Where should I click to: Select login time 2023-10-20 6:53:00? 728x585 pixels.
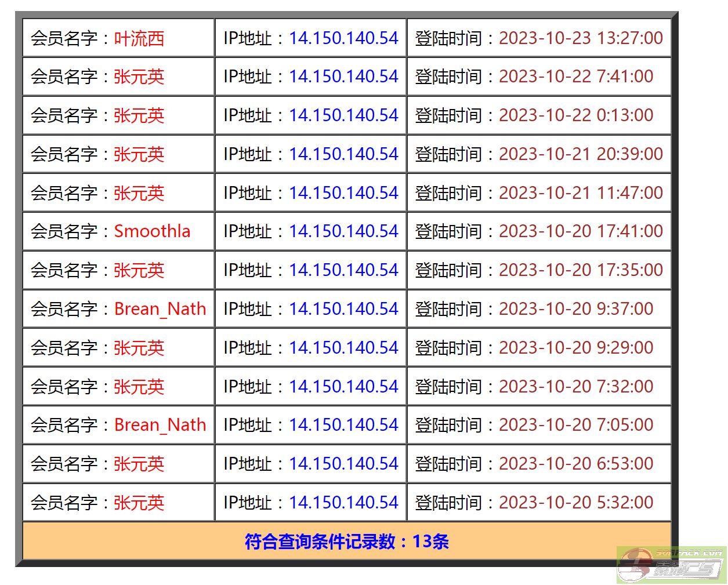(576, 464)
